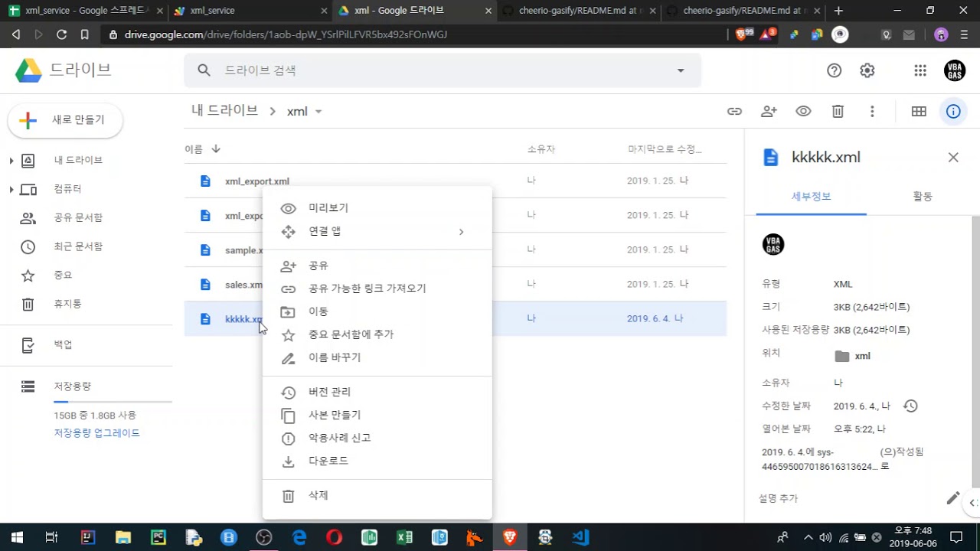This screenshot has width=980, height=551.
Task: Open the 연결 앱 submenu arrow
Action: pyautogui.click(x=461, y=232)
